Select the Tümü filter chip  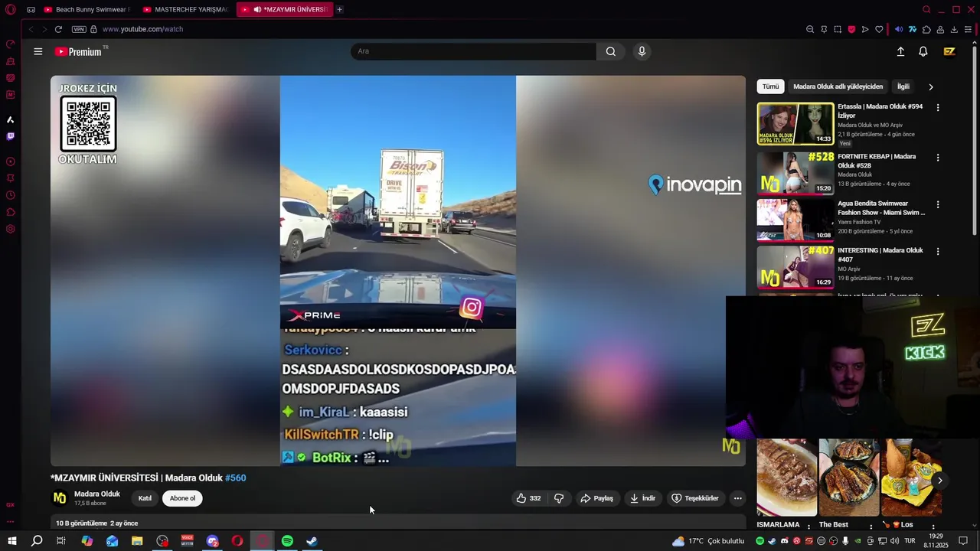click(770, 86)
